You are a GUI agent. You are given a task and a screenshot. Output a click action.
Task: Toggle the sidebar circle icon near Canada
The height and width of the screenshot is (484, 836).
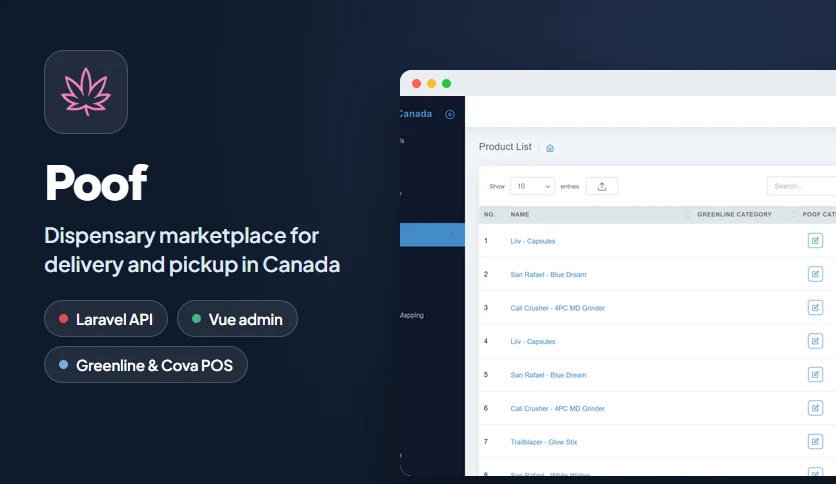click(x=450, y=114)
